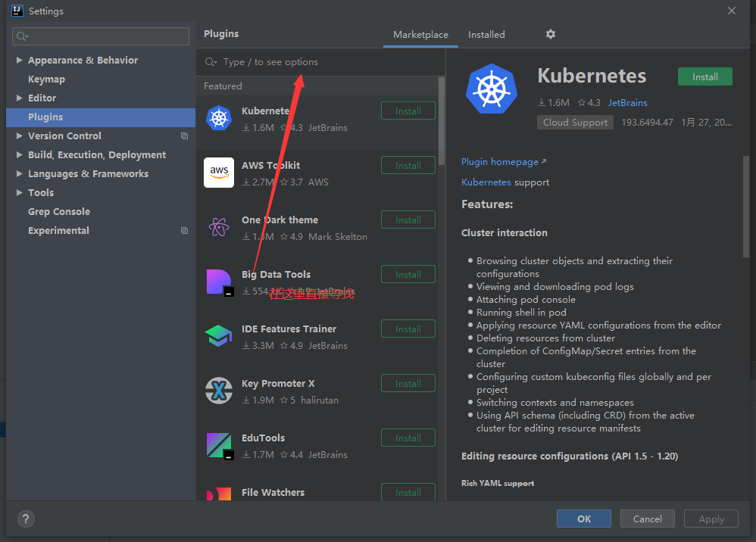Click the EduTools plugin icon

pyautogui.click(x=219, y=445)
